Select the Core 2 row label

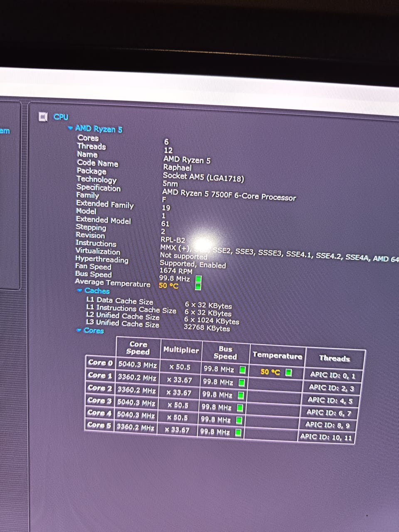pyautogui.click(x=99, y=388)
